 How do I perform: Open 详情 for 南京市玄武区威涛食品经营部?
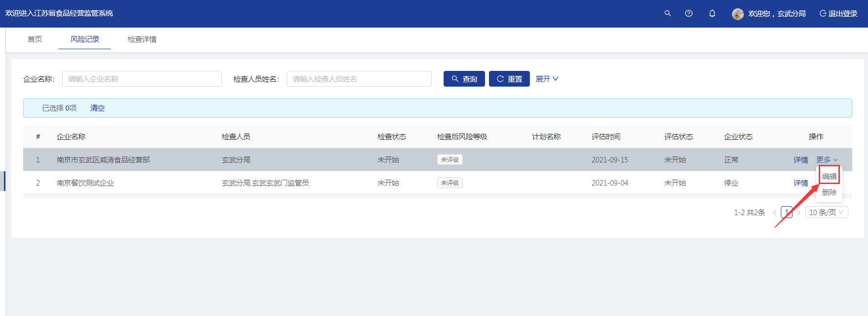tap(800, 160)
